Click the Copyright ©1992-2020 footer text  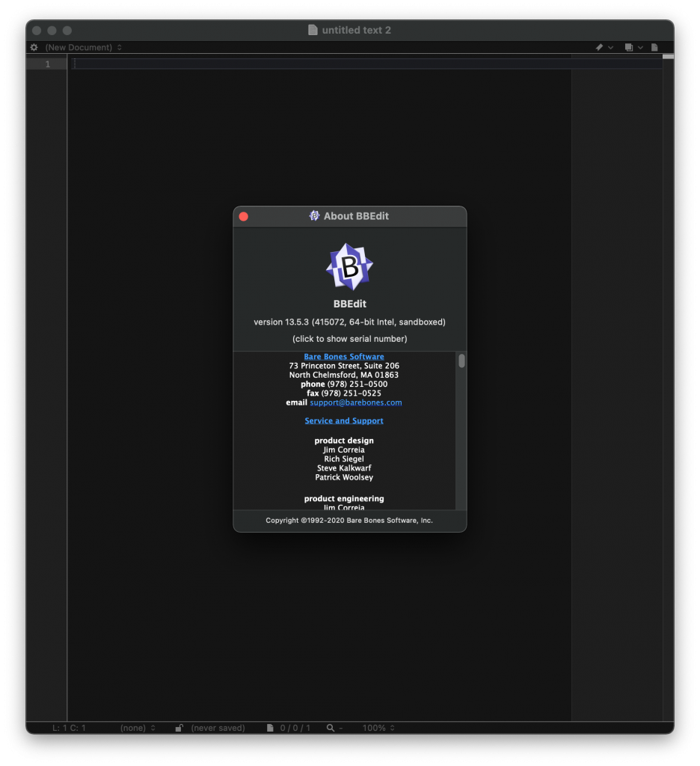(349, 521)
